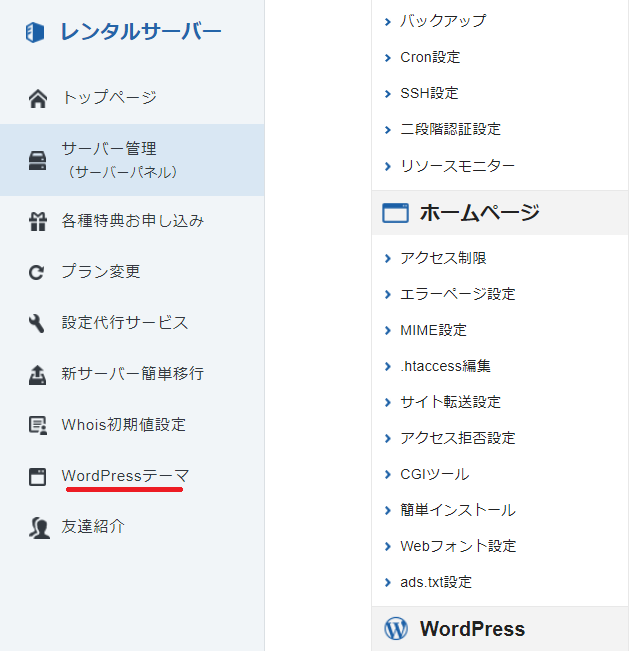Click the person icon beside 友達紹介
636x651 pixels.
39,528
